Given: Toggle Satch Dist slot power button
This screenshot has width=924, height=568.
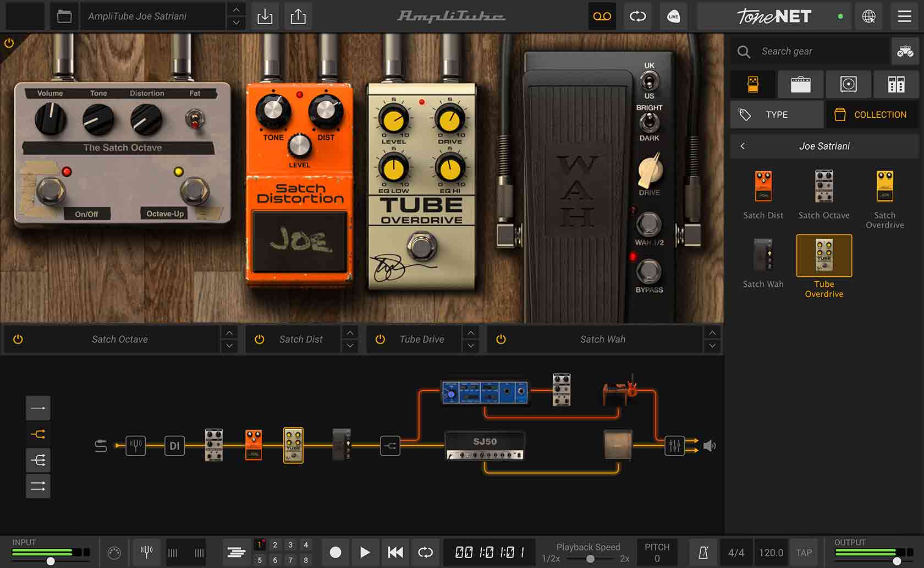Looking at the screenshot, I should click(x=260, y=340).
